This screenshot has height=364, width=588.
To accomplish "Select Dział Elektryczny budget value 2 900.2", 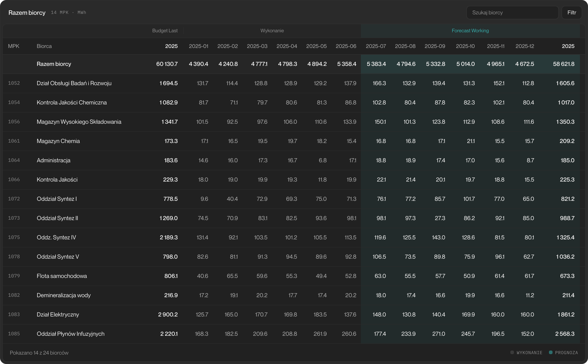I will point(168,314).
